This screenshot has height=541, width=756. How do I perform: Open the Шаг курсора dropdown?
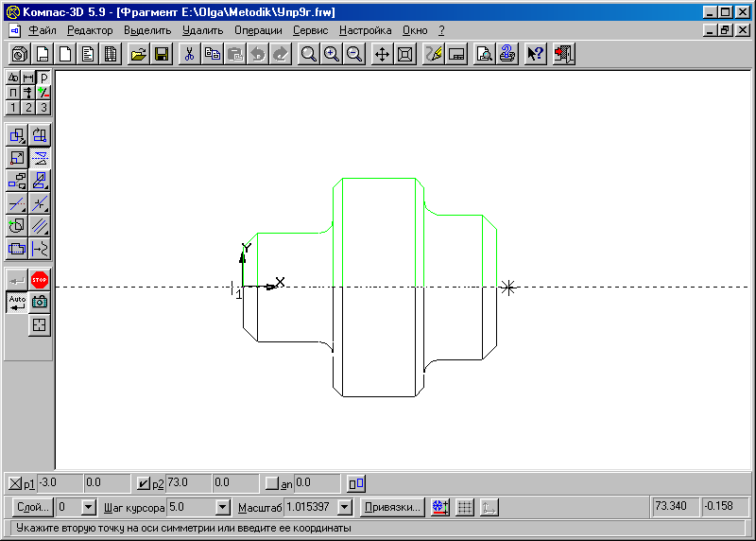coord(222,507)
